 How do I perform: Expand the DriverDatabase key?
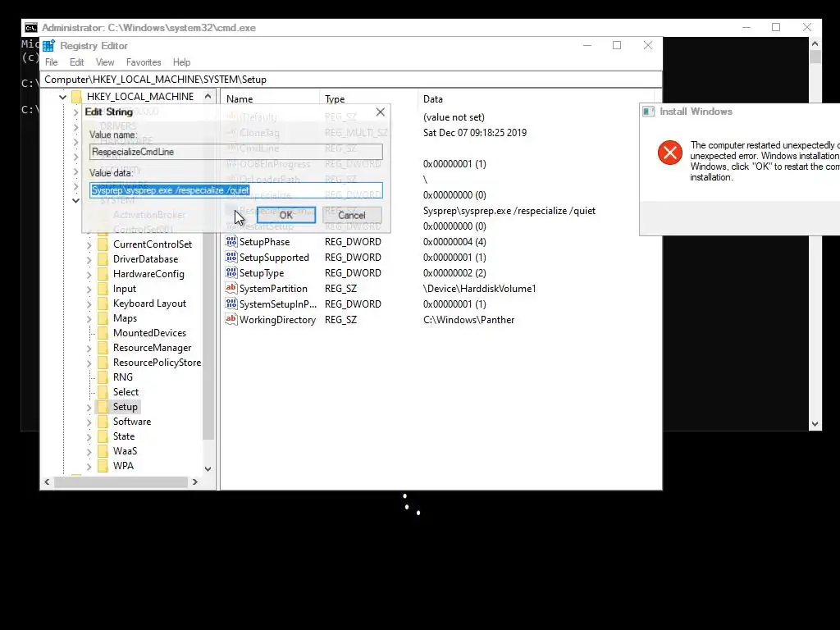89,260
